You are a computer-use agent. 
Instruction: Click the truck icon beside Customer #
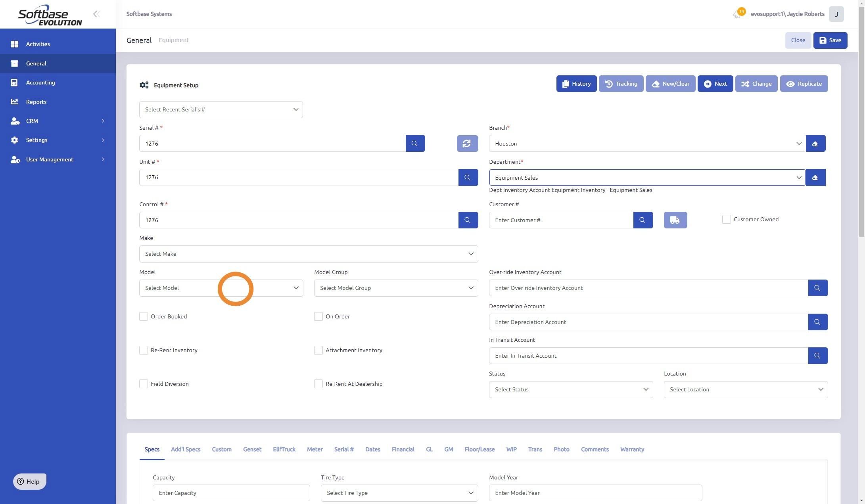click(675, 220)
